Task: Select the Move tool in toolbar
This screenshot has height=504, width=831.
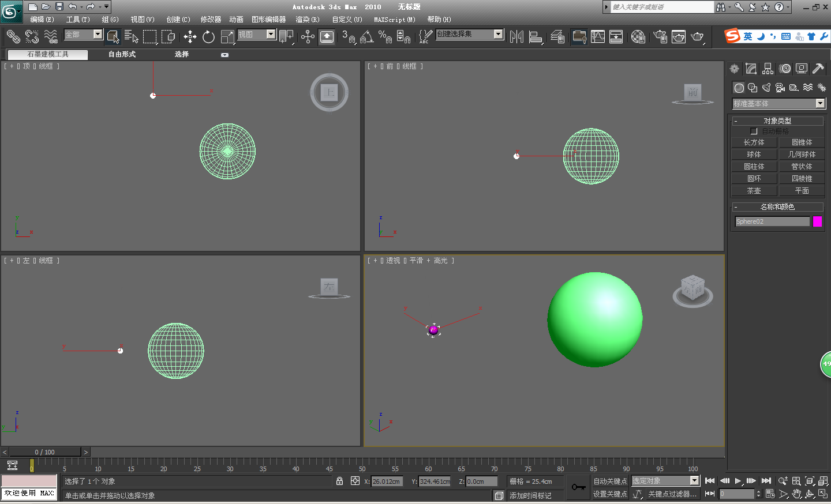Action: pos(190,37)
